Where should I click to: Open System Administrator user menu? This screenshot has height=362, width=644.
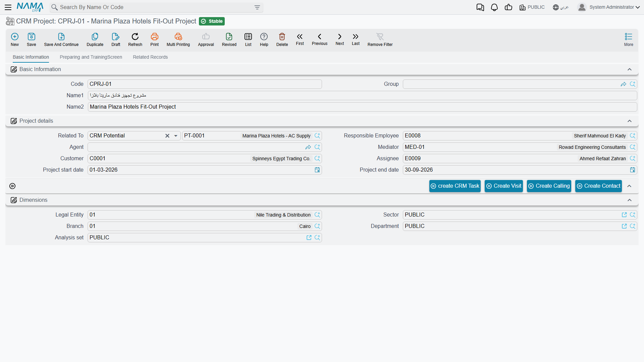[x=609, y=7]
